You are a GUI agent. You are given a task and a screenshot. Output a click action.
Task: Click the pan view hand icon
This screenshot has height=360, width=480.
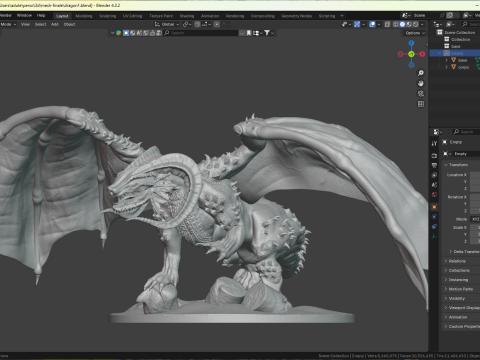421,83
